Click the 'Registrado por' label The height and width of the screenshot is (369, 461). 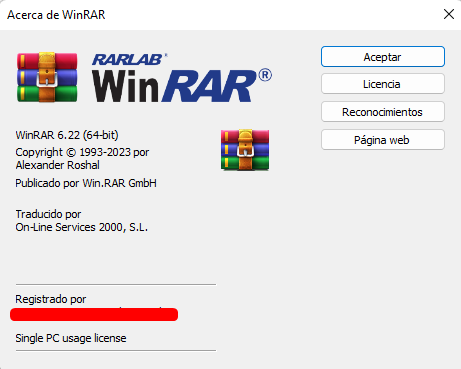tap(51, 299)
